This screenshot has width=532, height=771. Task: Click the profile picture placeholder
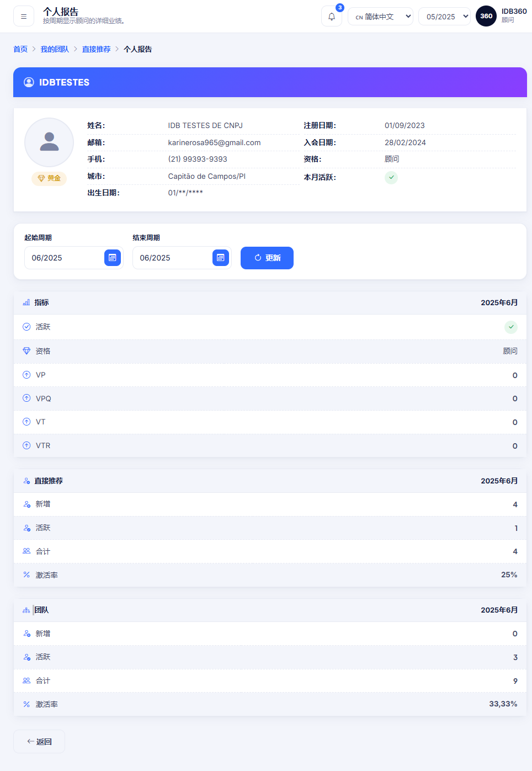coord(49,142)
